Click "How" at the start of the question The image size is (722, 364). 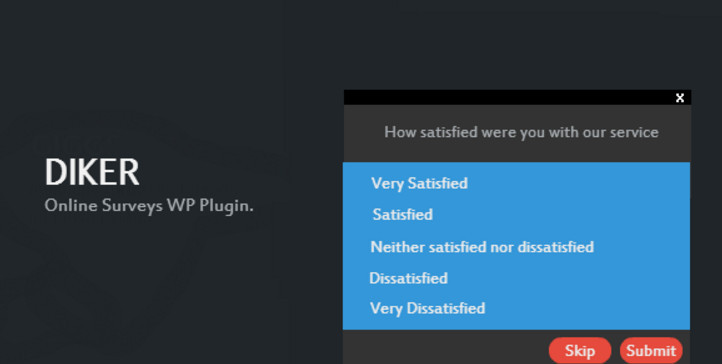[400, 133]
